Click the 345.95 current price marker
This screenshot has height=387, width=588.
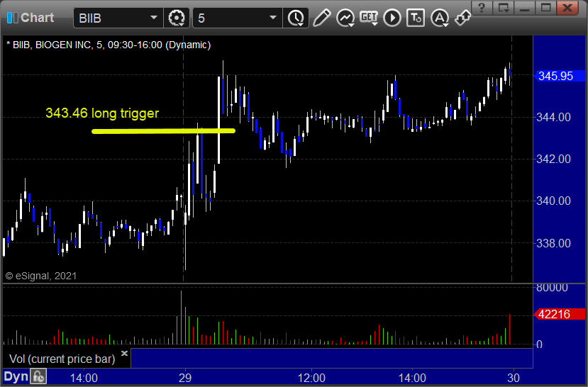click(x=559, y=76)
